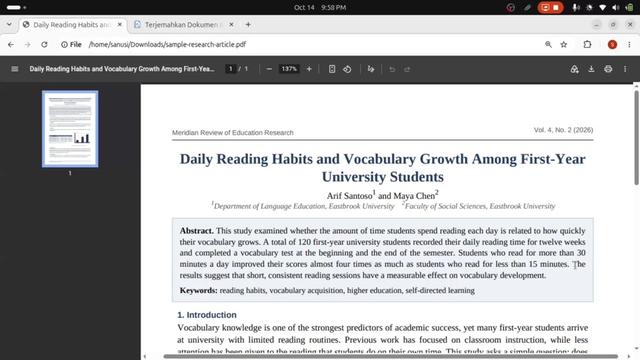Click the File site info icon

point(71,44)
